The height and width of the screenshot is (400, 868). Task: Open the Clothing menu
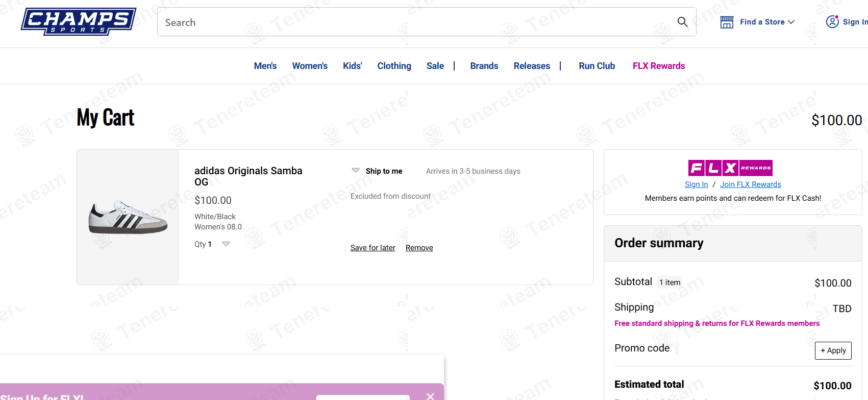tap(394, 66)
